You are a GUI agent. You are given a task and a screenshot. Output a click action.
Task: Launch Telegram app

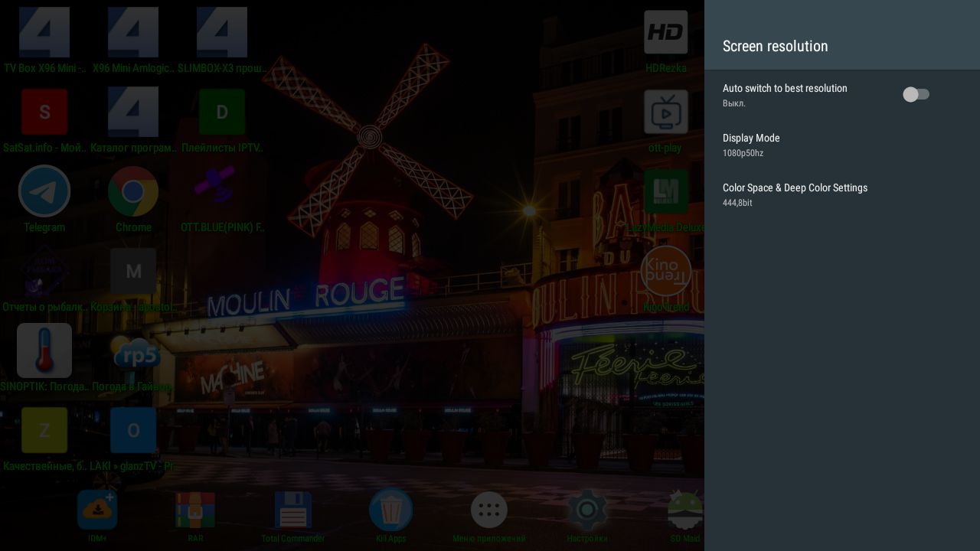pyautogui.click(x=44, y=191)
